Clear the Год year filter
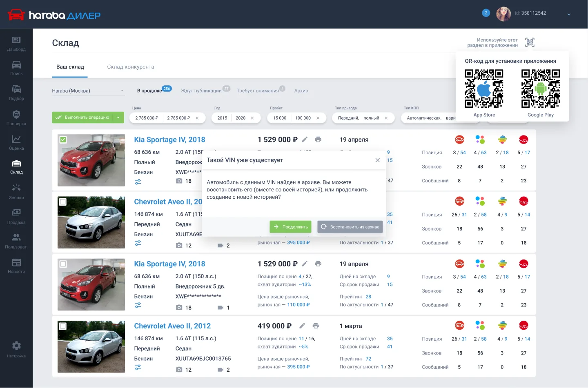The width and height of the screenshot is (588, 388). tap(252, 118)
